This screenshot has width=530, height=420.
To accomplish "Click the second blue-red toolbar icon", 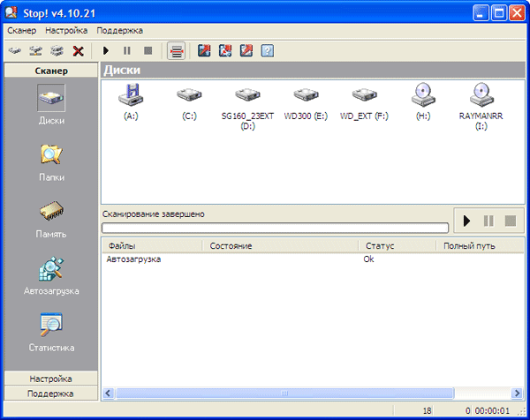I will pyautogui.click(x=225, y=51).
